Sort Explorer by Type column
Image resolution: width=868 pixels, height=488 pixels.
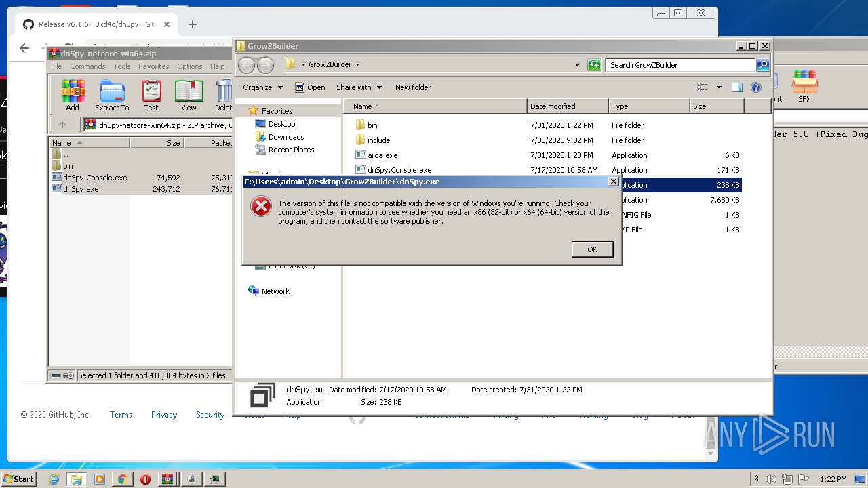click(648, 106)
